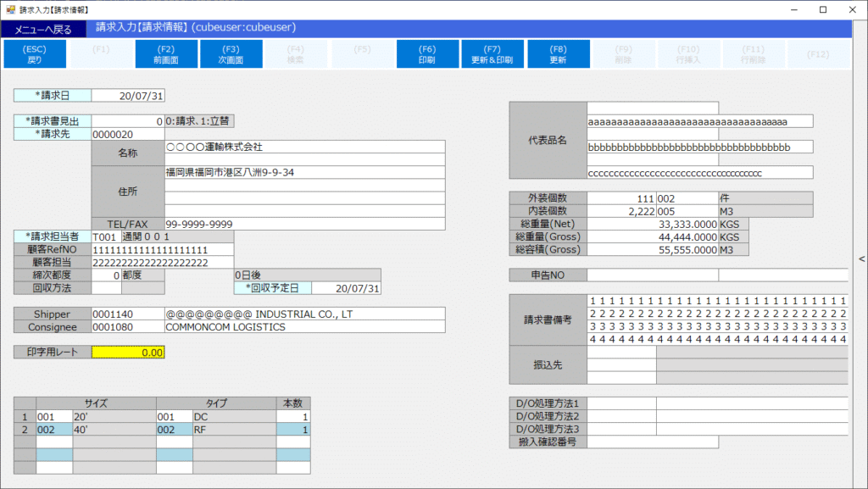Click the F8 更新 update button
The height and width of the screenshot is (489, 868).
pos(558,54)
